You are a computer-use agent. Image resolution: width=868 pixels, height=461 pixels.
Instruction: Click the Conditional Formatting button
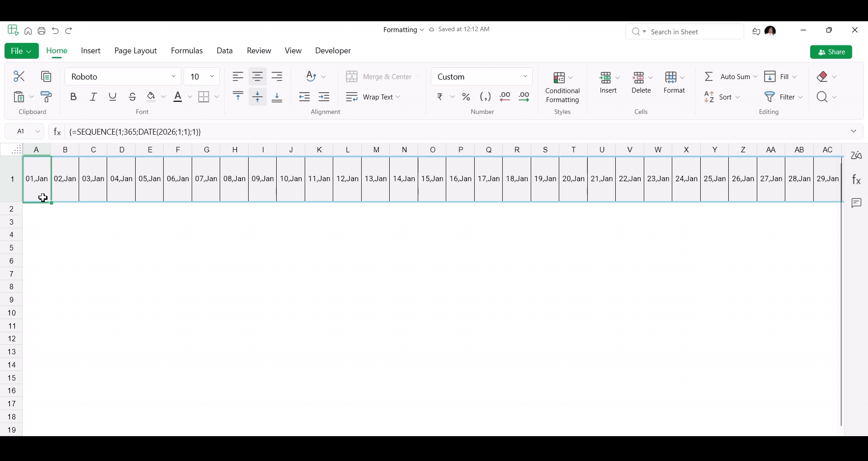[x=562, y=88]
